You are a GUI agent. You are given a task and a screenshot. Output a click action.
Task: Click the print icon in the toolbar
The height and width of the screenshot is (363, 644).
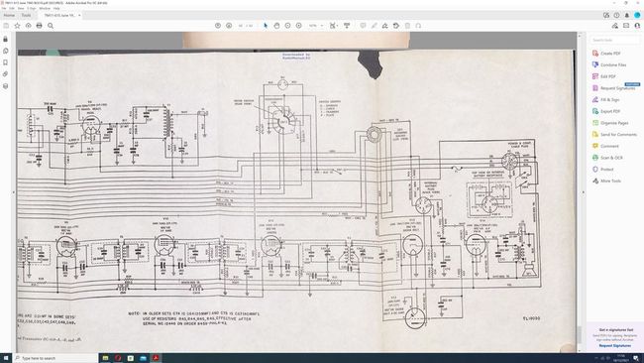click(x=39, y=26)
